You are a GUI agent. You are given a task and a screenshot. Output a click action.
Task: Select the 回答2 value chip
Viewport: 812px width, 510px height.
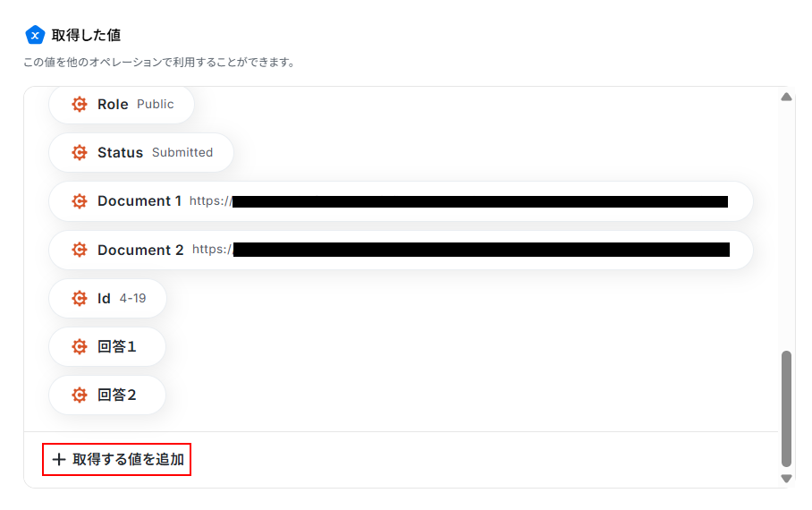pos(107,395)
